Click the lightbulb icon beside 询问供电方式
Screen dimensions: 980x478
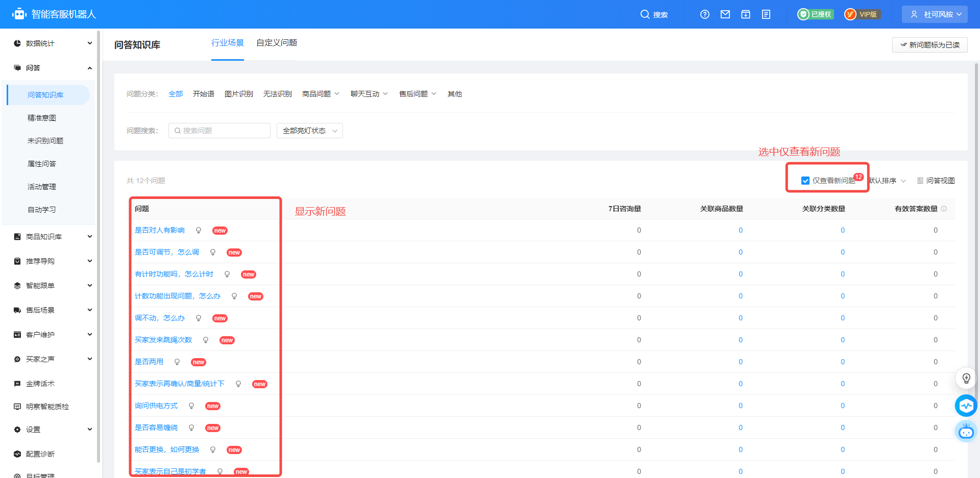point(191,406)
